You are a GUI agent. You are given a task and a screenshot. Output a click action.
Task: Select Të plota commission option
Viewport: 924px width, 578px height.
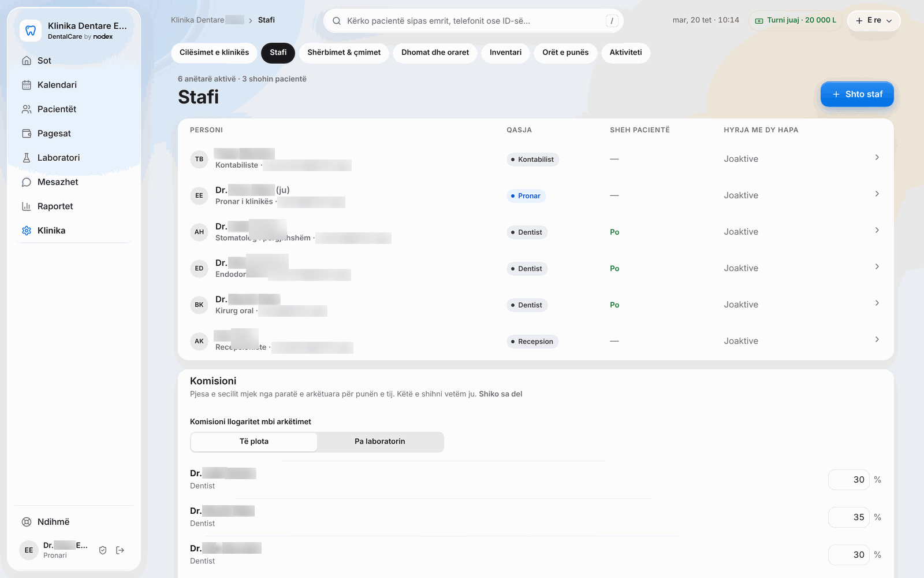254,442
